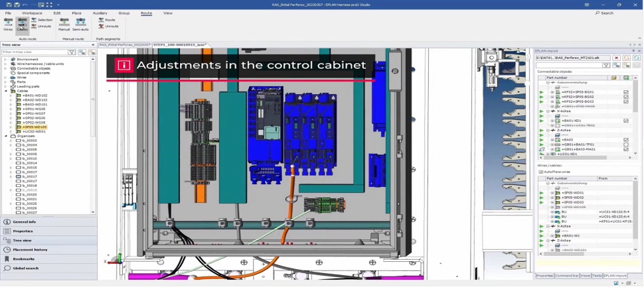Enable checkbox for =GB01+BA01-TF01

point(626,144)
